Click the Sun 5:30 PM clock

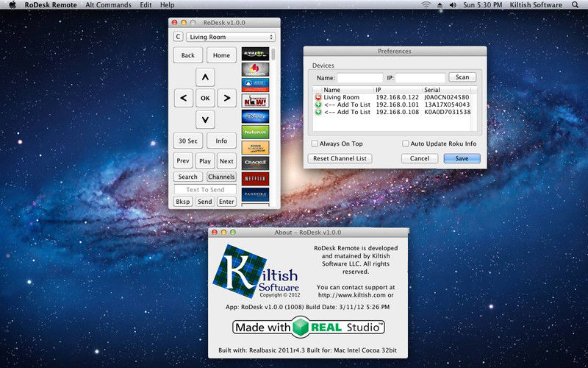pos(483,5)
